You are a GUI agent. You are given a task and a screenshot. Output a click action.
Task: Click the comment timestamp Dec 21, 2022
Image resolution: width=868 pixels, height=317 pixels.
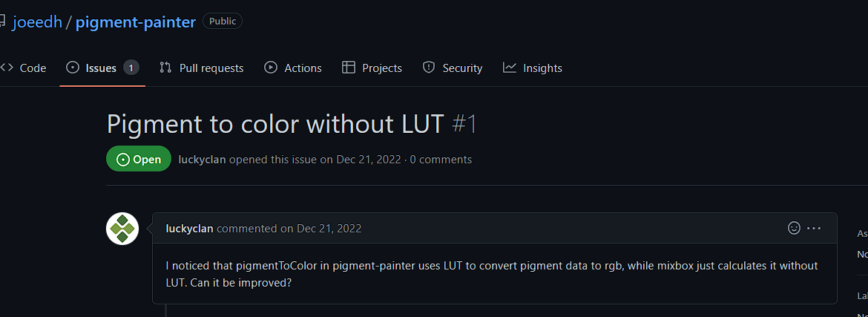329,229
